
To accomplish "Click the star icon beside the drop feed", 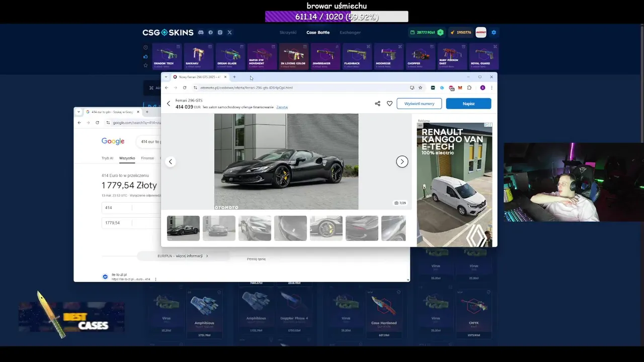I will click(x=146, y=65).
